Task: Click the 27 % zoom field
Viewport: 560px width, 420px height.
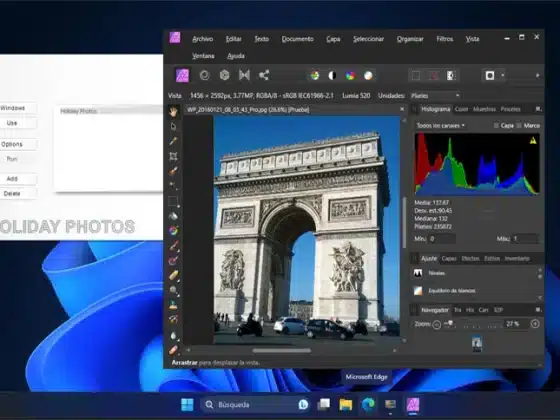Action: 515,324
